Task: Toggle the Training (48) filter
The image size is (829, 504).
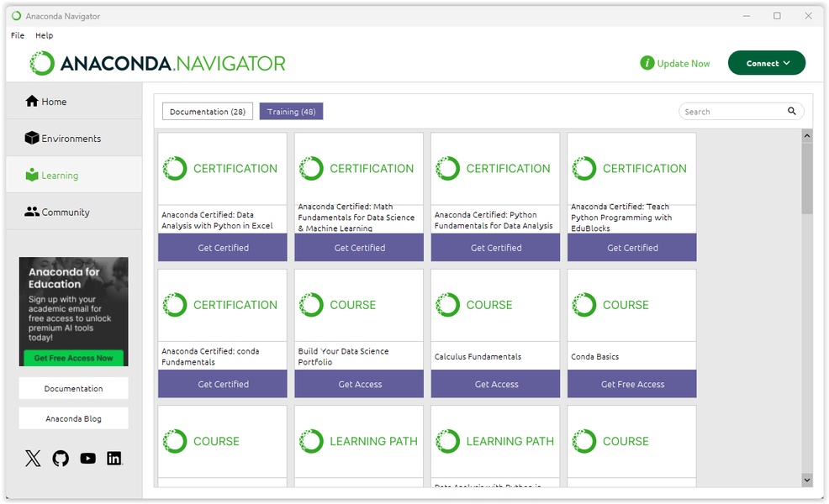Action: coord(291,112)
